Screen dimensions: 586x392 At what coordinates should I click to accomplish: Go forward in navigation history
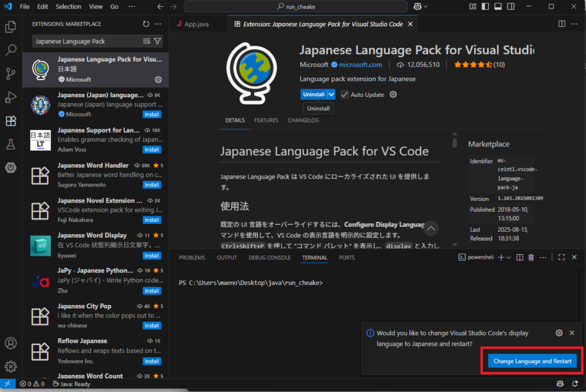173,6
